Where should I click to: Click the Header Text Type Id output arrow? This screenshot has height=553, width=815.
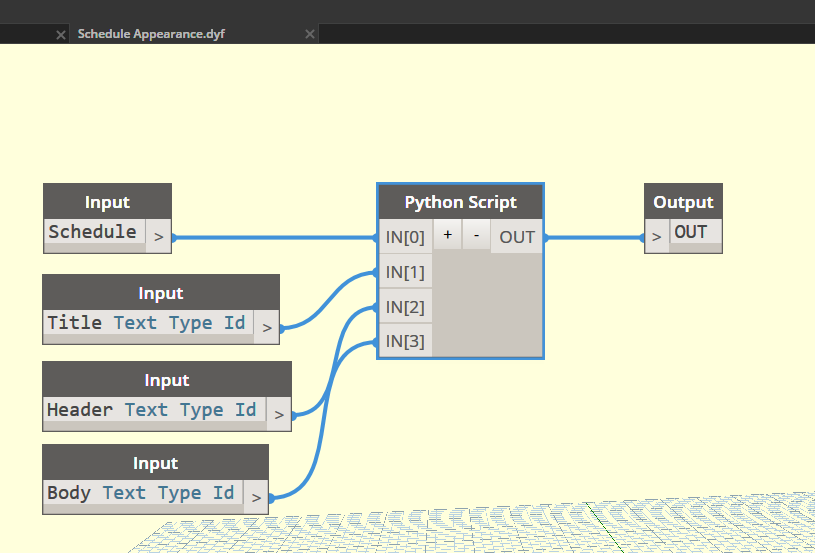278,414
